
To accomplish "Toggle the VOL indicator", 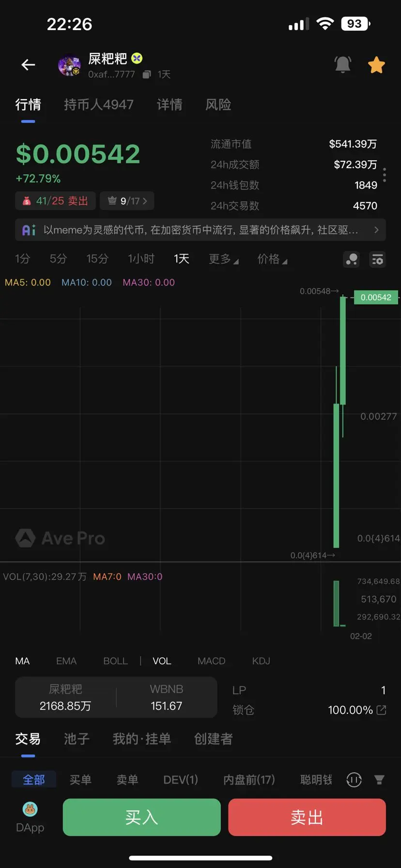I will tap(162, 661).
